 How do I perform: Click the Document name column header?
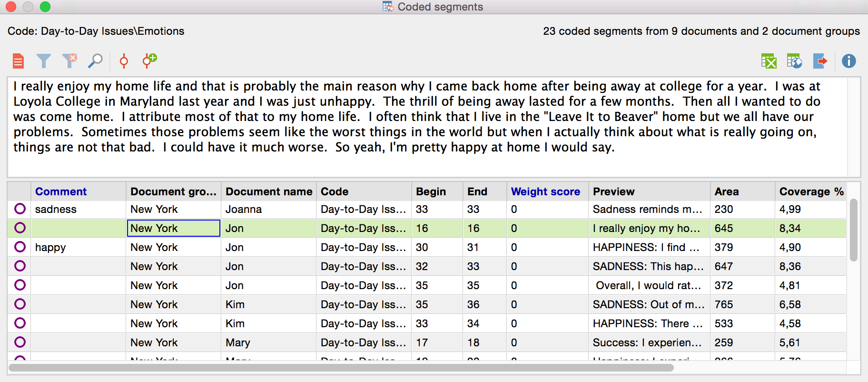click(269, 191)
